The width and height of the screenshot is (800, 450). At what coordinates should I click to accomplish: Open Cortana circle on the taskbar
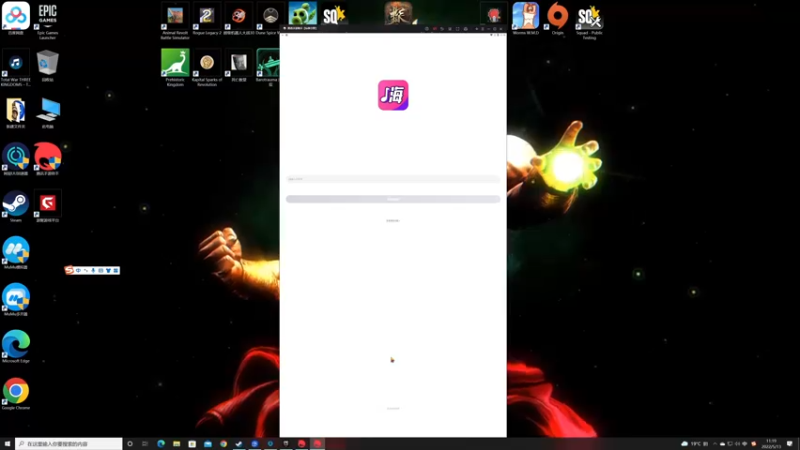tap(130, 444)
